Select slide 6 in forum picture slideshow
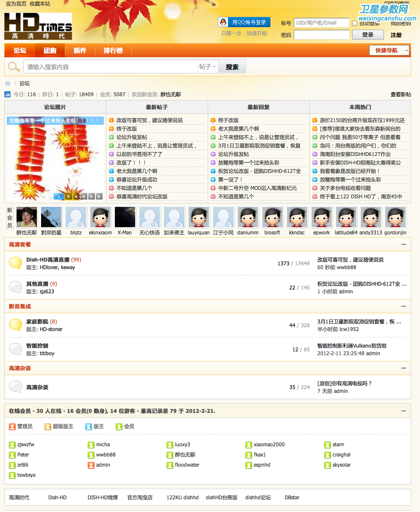Viewport: 420px width, 512px height. pyautogui.click(x=99, y=196)
